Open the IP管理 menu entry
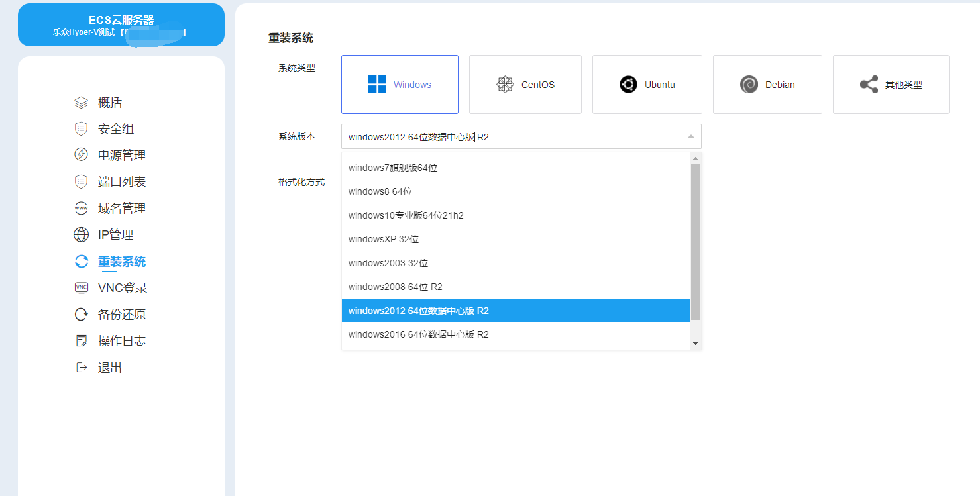Screen dimensions: 980x496 115,235
